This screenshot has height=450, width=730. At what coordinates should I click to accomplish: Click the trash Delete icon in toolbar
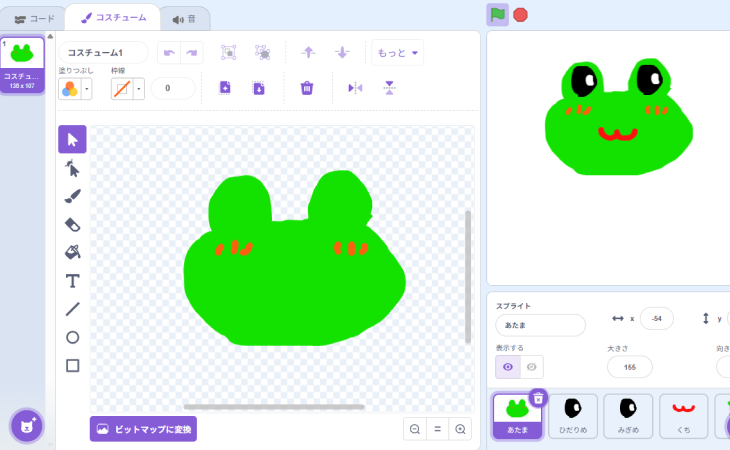pos(307,88)
